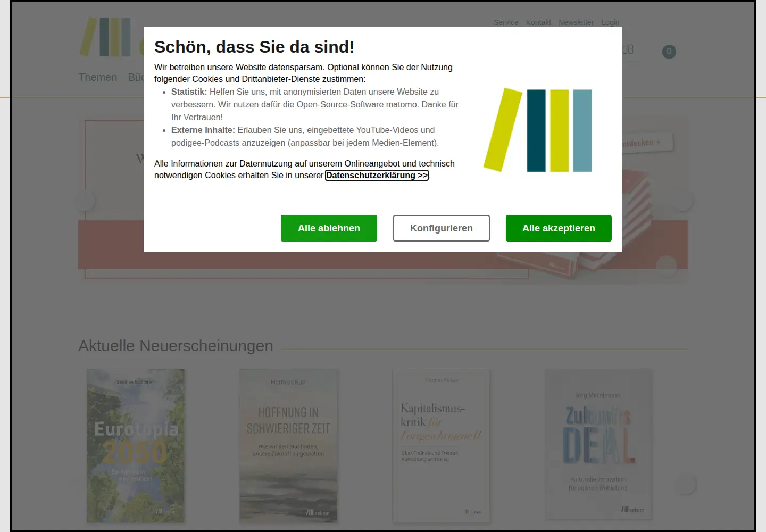Reject all cookies with Alle ablehnen
Screen dimensions: 766x532
click(329, 228)
